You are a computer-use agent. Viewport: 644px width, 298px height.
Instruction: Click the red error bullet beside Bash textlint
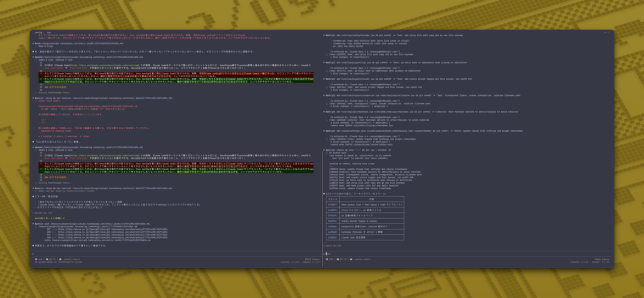[33, 98]
